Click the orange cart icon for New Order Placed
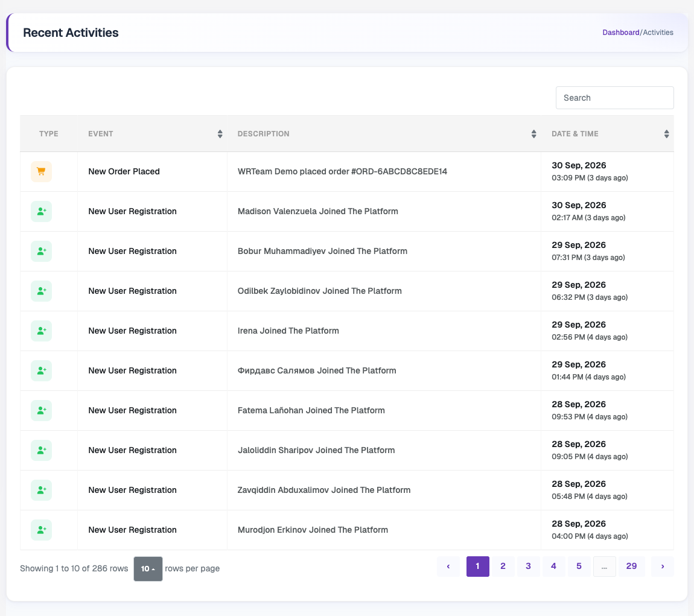 click(x=41, y=171)
